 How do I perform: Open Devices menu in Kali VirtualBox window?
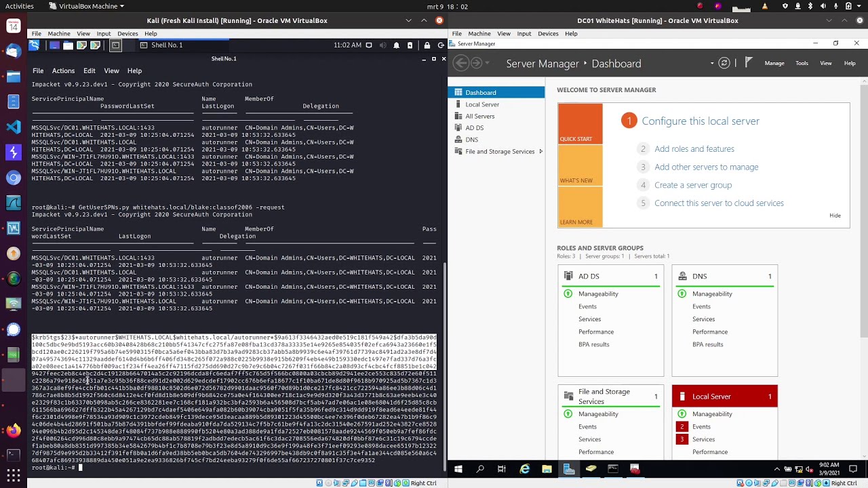pyautogui.click(x=127, y=33)
